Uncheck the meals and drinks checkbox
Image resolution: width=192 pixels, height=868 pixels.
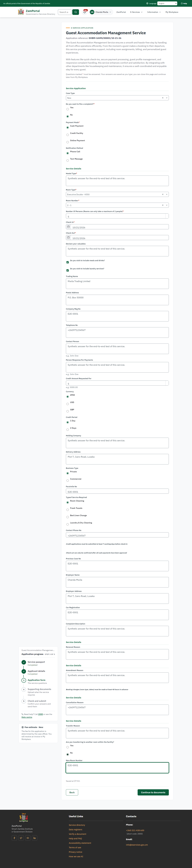click(x=67, y=262)
